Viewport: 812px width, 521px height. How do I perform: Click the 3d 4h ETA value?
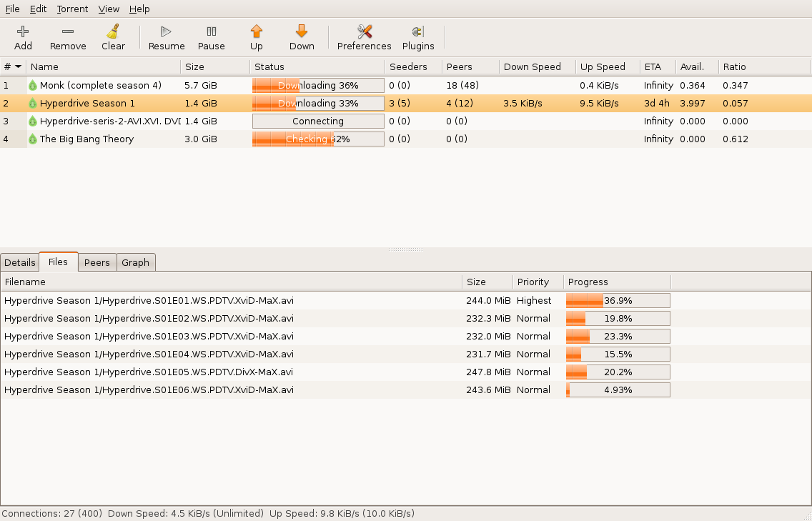pos(657,104)
